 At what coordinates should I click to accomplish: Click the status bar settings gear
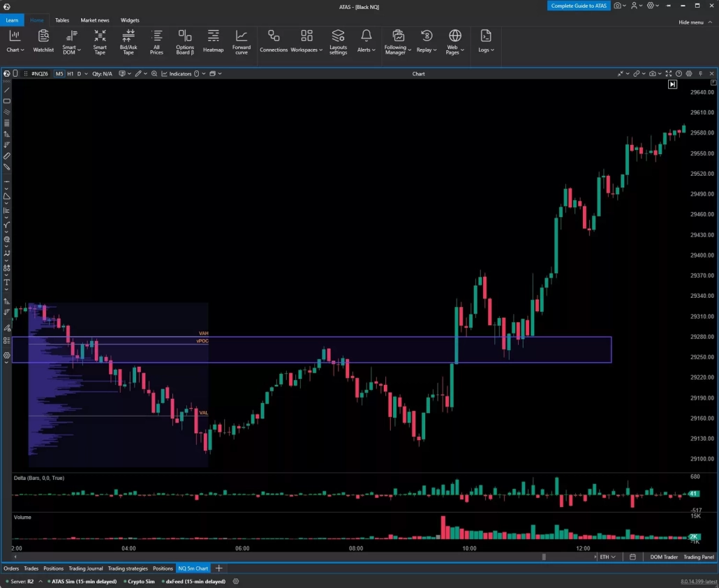(236, 581)
